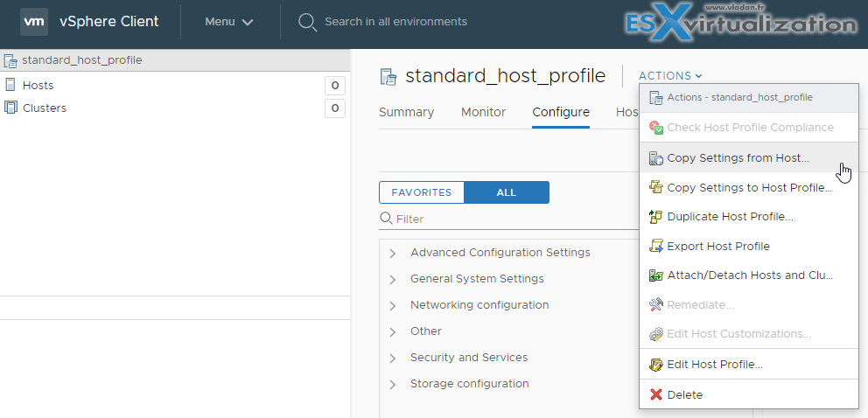Click the Export Host Profile icon
Screen dimensions: 868x418
pos(656,246)
